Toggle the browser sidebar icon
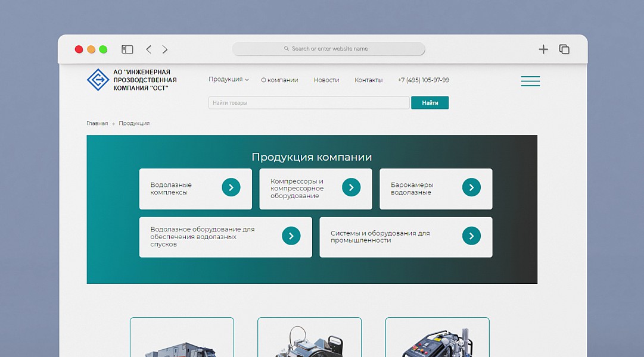 coord(127,49)
